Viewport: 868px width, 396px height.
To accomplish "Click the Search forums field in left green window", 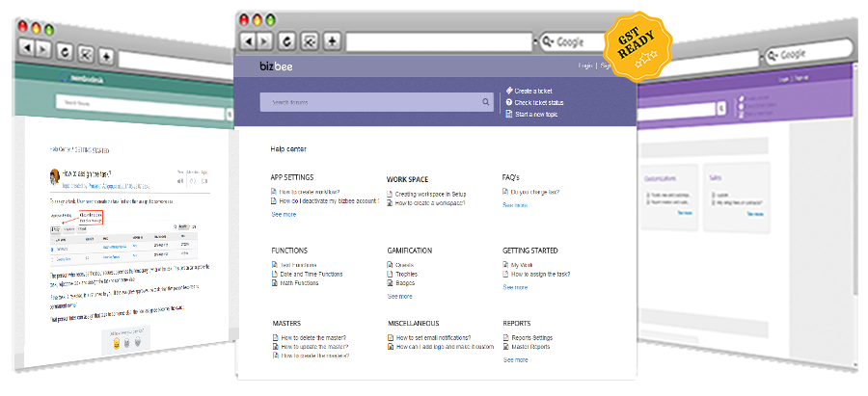I will point(141,103).
